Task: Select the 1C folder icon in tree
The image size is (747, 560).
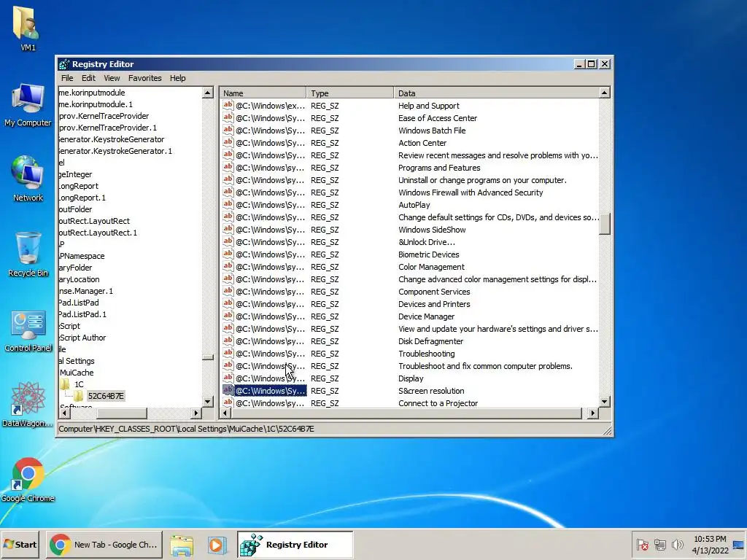Action: [x=65, y=384]
